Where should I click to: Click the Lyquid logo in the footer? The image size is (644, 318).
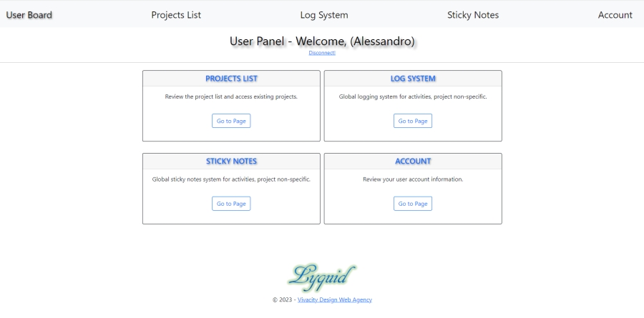click(x=321, y=277)
